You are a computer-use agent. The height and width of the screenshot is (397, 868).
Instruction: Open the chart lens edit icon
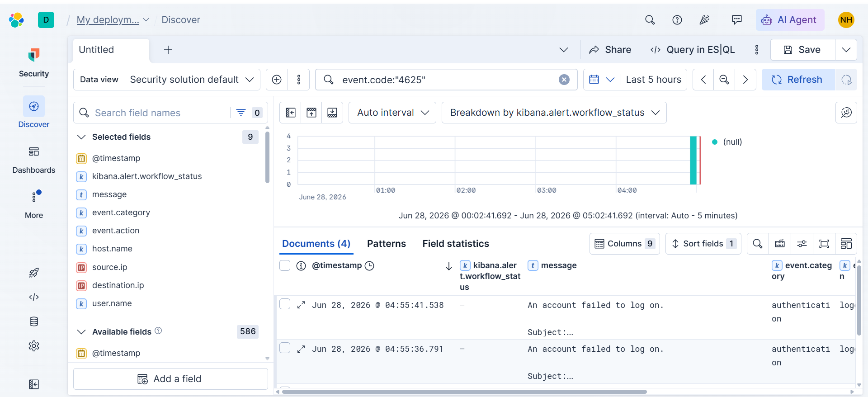(x=846, y=113)
